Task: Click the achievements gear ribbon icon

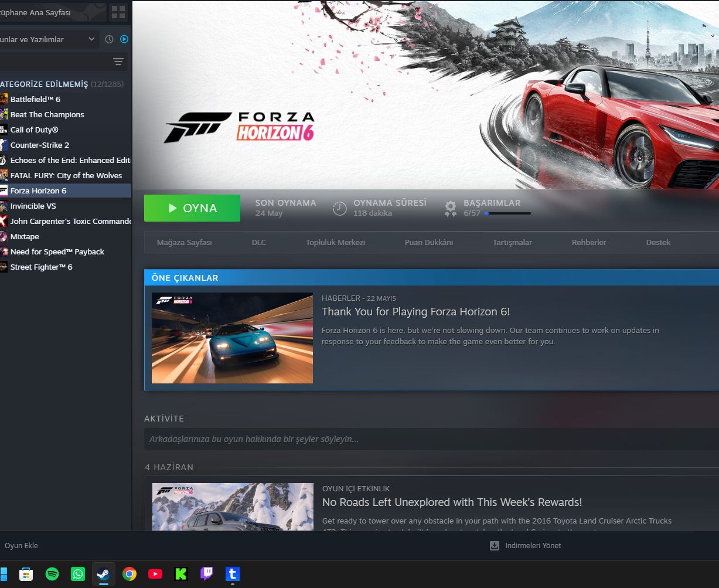Action: [450, 208]
